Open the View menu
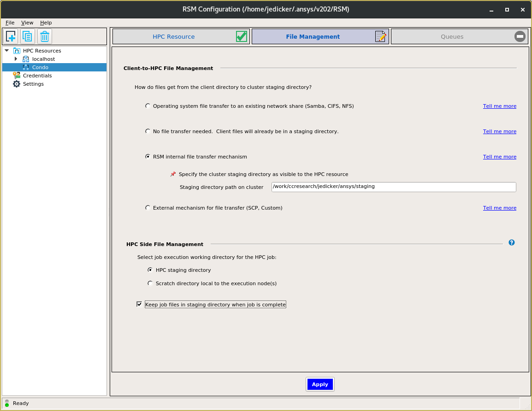Viewport: 532px width, 411px height. (x=27, y=23)
